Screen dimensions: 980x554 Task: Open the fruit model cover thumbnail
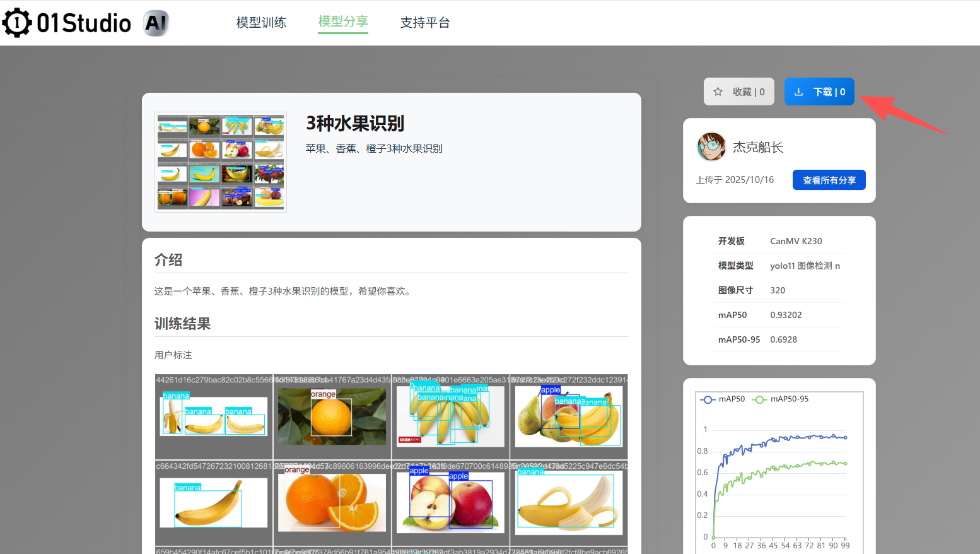(221, 162)
